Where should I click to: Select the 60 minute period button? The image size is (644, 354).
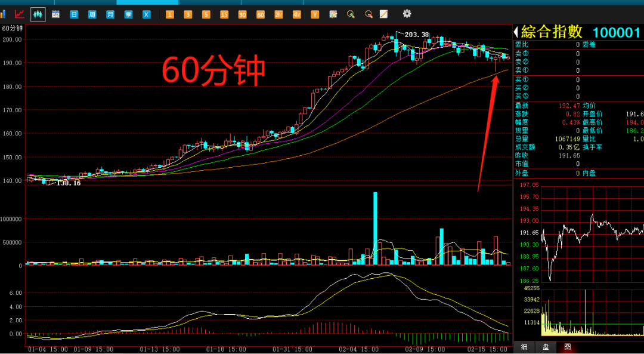click(x=261, y=14)
